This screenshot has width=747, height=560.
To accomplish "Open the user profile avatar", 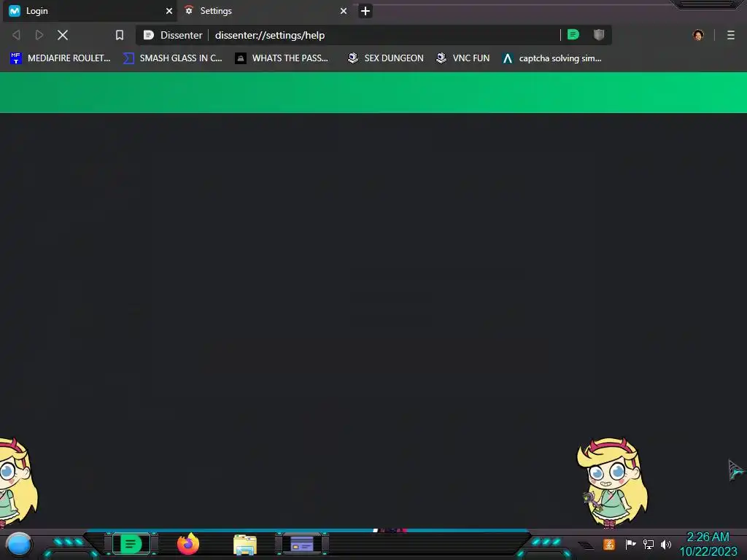I will point(698,35).
